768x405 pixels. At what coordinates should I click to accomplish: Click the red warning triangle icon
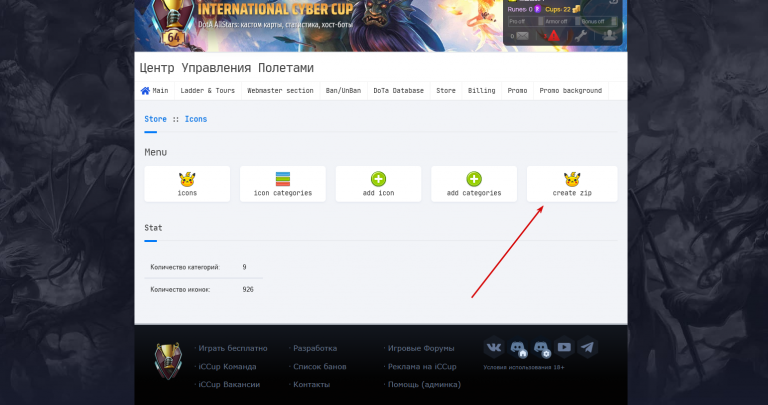click(x=553, y=35)
